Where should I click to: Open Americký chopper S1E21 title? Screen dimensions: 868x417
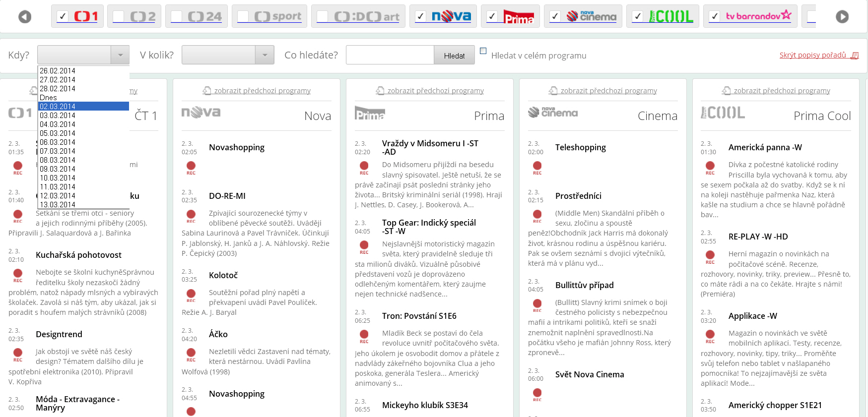point(775,405)
